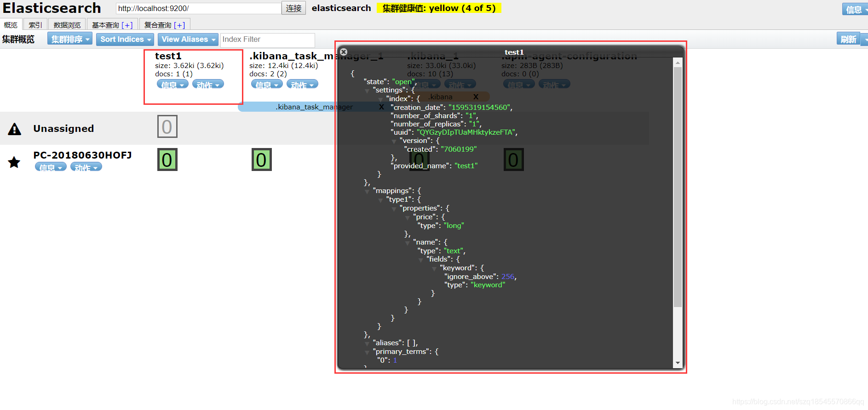
Task: Click the uuid value QYGzyDIpTUaMHktykzeFTA
Action: coord(466,132)
